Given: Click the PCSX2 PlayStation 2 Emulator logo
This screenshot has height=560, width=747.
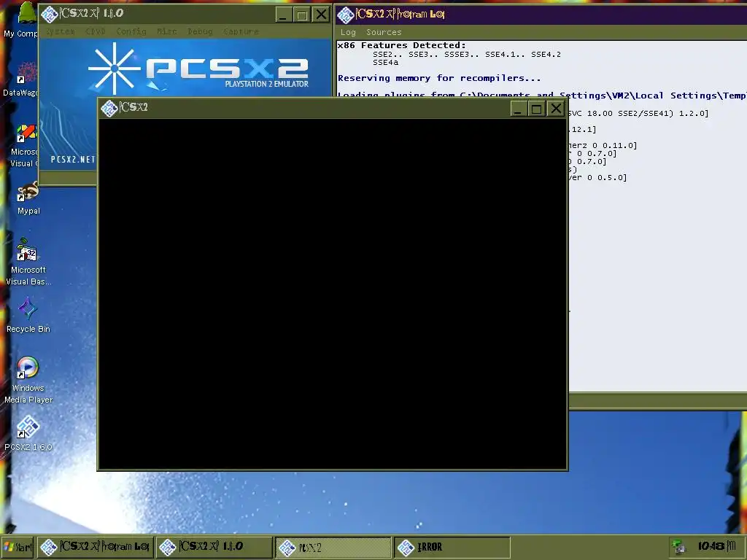Looking at the screenshot, I should coord(198,69).
